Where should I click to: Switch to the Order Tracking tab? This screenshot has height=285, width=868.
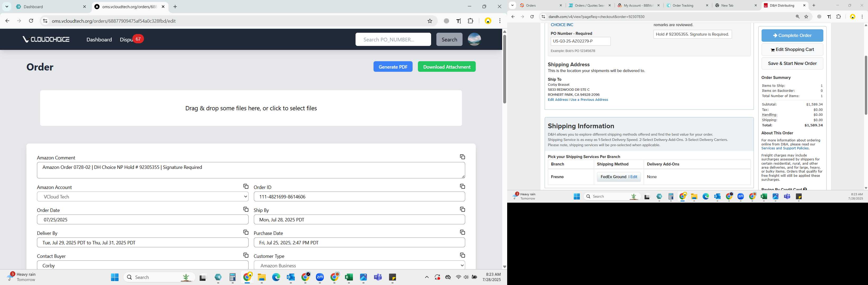tap(687, 5)
